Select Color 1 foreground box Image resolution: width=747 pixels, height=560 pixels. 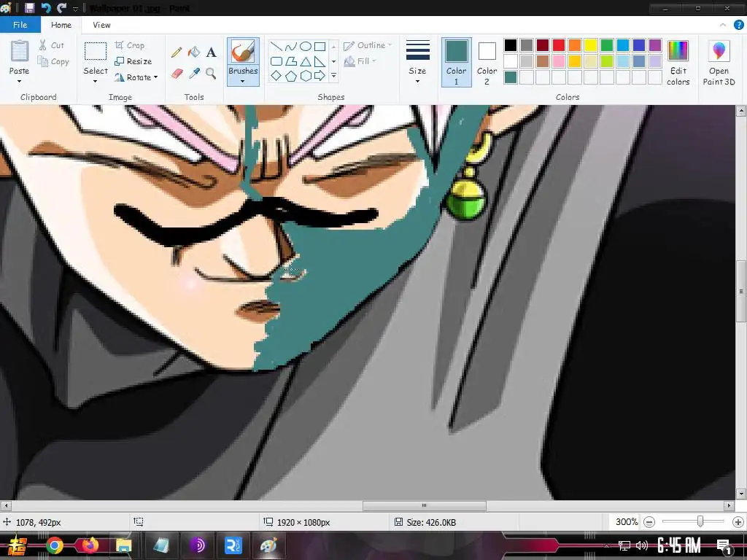(x=457, y=63)
